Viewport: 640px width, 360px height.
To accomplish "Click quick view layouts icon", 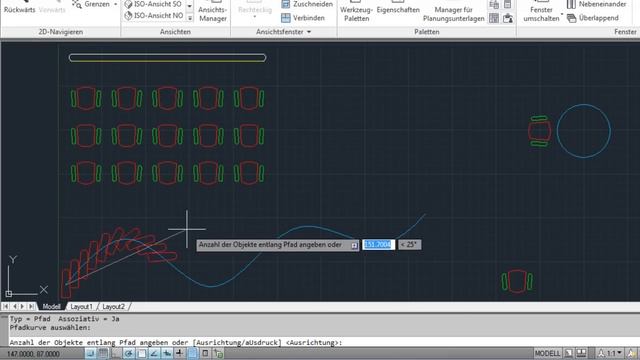I will click(x=568, y=353).
